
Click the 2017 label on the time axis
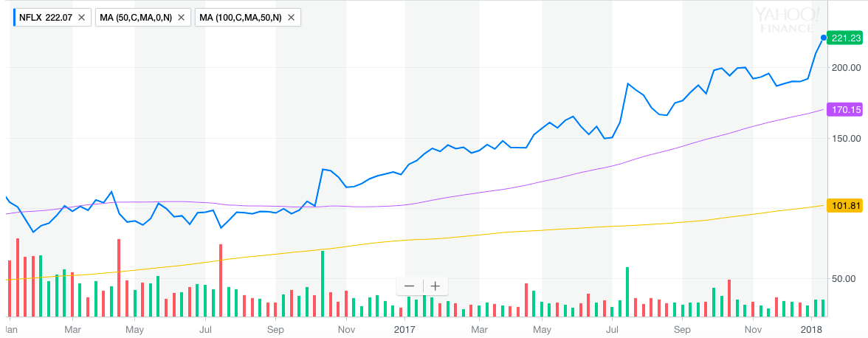(407, 328)
